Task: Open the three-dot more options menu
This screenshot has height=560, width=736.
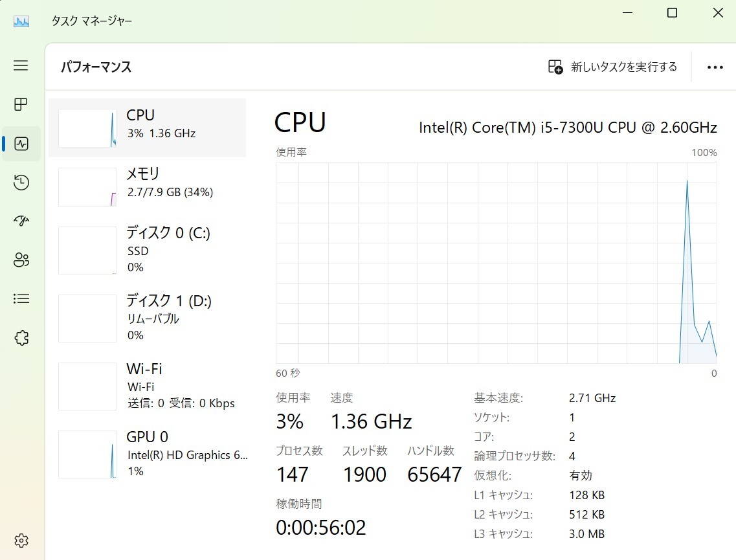Action: coord(715,67)
